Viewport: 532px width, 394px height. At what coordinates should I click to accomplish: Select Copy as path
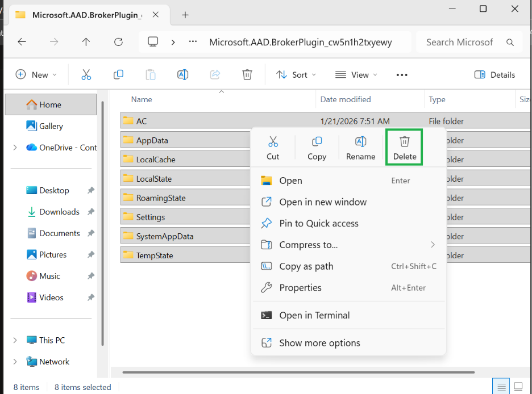click(348, 266)
